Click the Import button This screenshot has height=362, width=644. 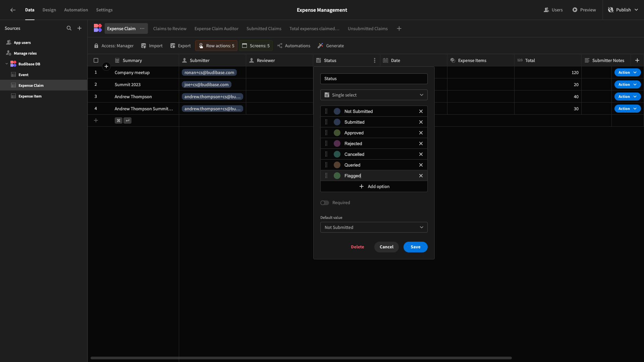[152, 46]
